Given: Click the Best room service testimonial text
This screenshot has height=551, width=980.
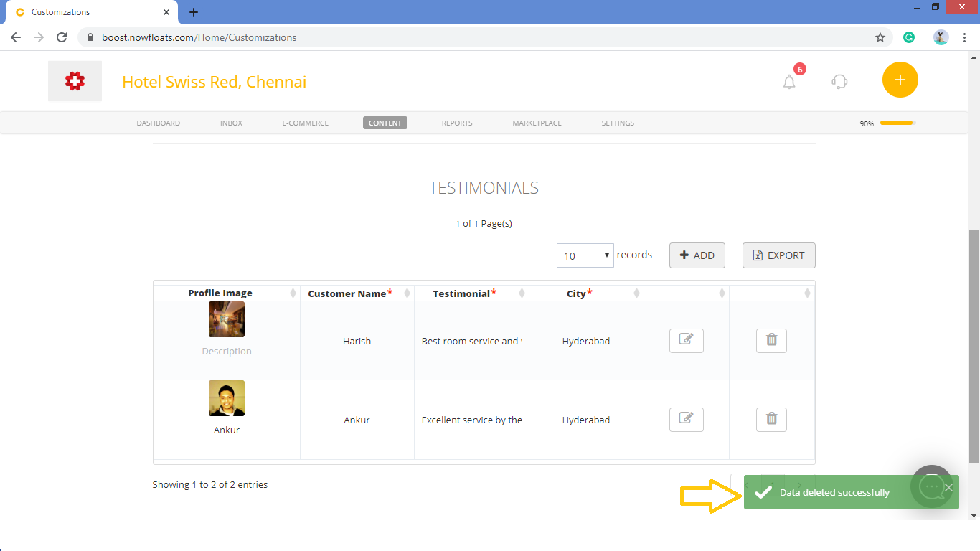Looking at the screenshot, I should pyautogui.click(x=471, y=341).
